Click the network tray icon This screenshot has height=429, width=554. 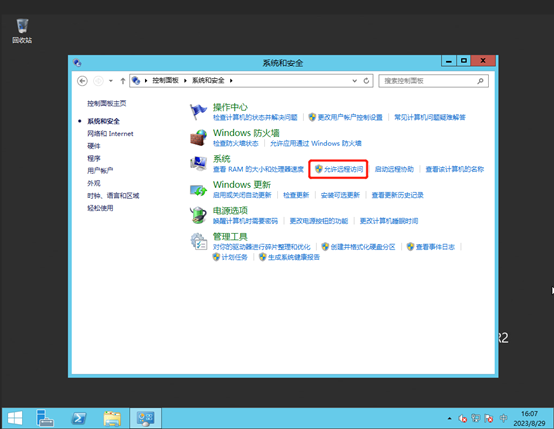476,419
